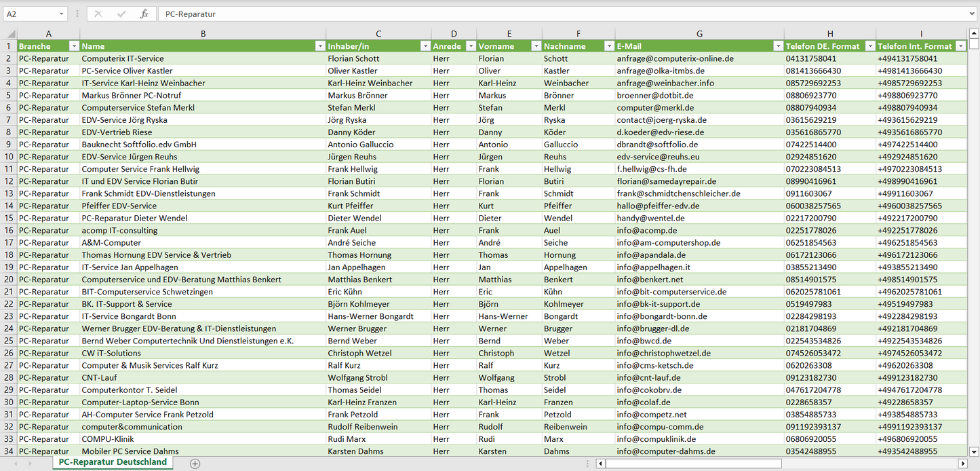Select column G header

[699, 34]
